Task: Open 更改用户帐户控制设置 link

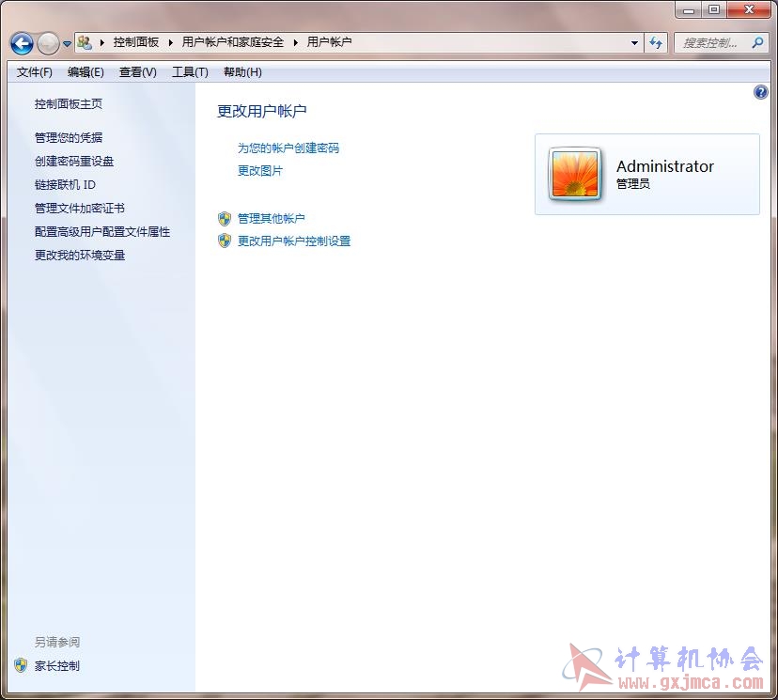Action: 293,241
